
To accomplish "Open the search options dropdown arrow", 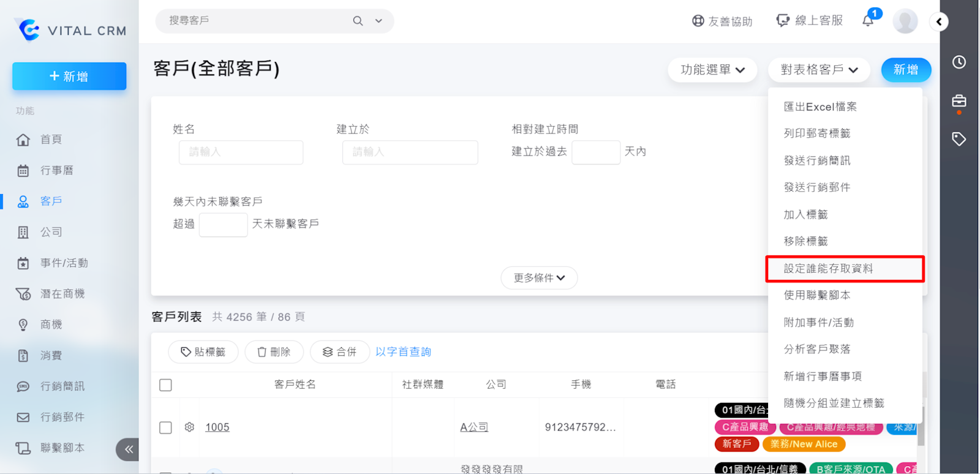I will click(x=379, y=21).
